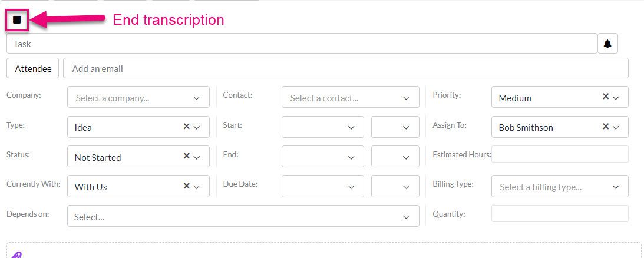This screenshot has width=644, height=258.
Task: Click the Add an email field
Action: [x=346, y=68]
